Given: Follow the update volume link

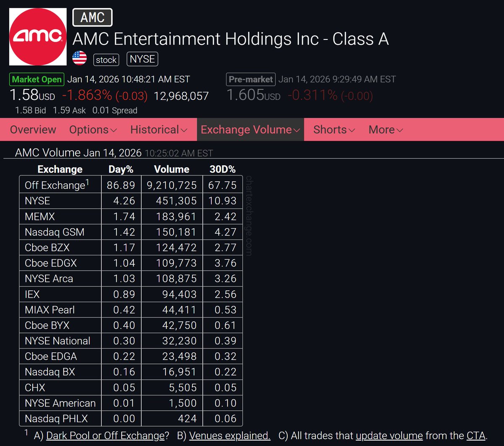Looking at the screenshot, I should pyautogui.click(x=389, y=436).
